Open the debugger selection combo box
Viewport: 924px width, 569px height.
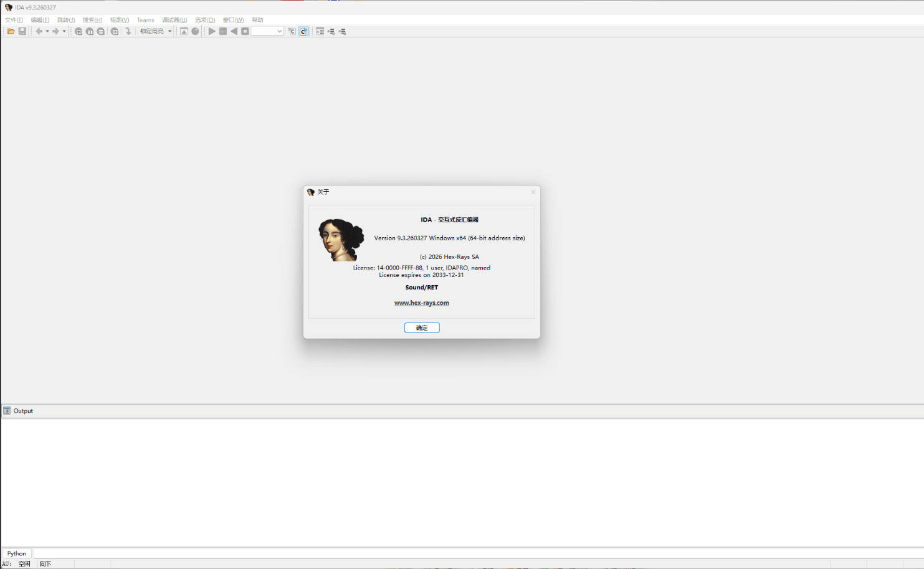(268, 31)
